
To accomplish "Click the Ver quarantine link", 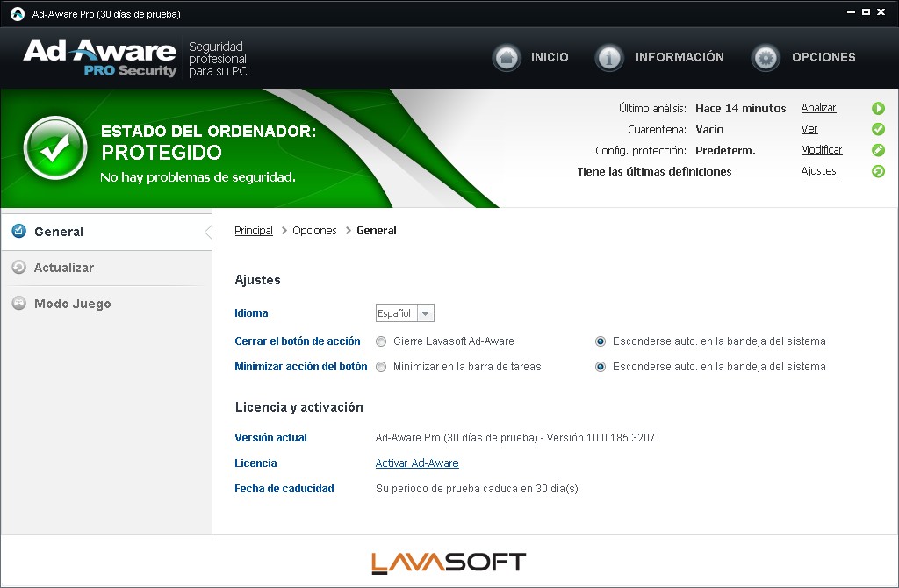I will pyautogui.click(x=809, y=129).
